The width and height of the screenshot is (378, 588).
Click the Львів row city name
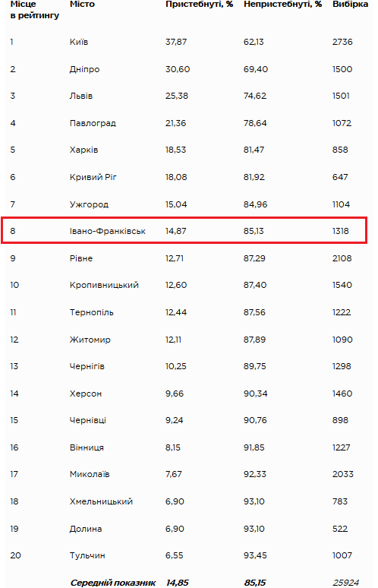point(81,96)
